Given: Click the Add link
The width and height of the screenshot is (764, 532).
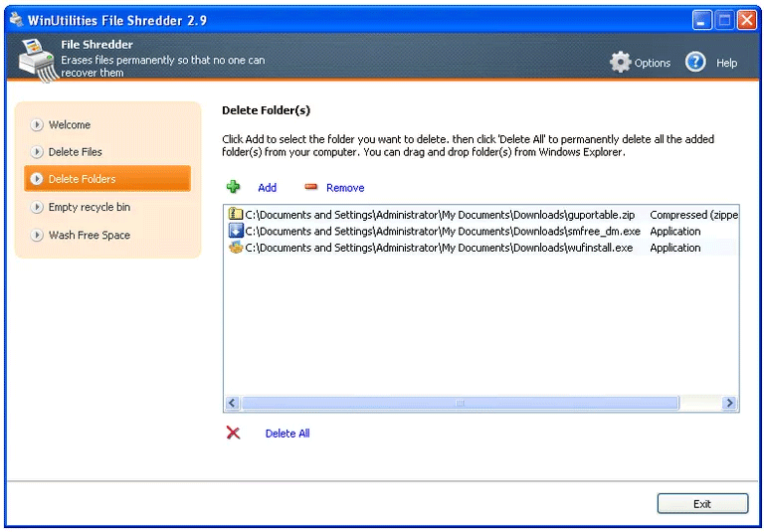Looking at the screenshot, I should [267, 188].
